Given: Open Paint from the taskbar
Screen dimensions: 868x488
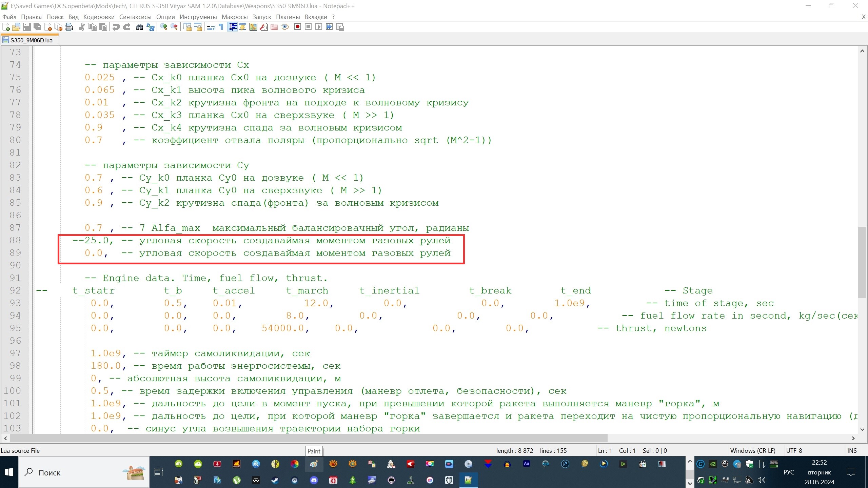Looking at the screenshot, I should pos(314,464).
